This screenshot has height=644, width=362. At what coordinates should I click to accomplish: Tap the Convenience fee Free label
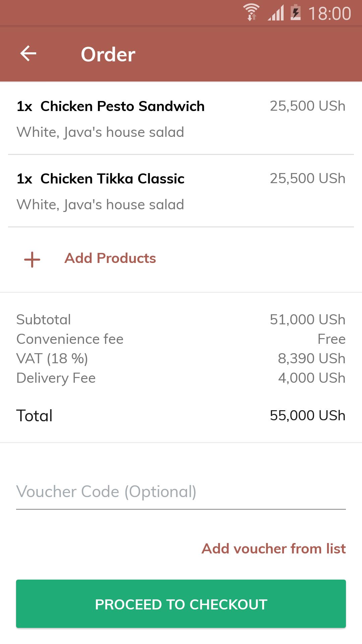331,339
